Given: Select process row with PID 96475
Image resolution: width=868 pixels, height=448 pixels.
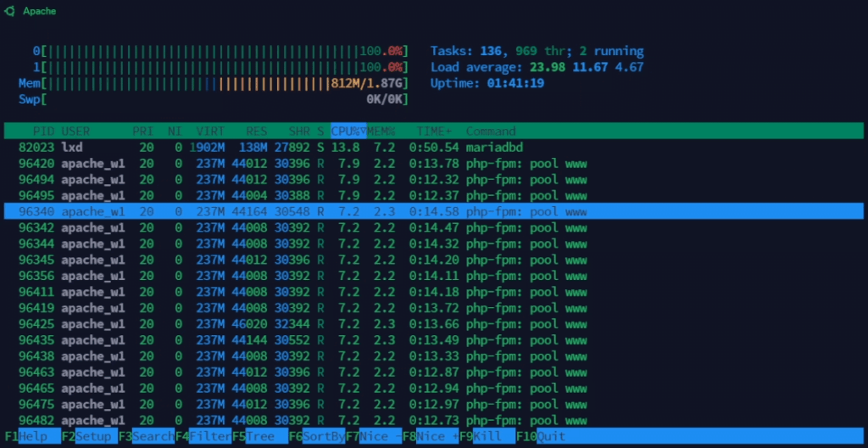Looking at the screenshot, I should coord(433,404).
